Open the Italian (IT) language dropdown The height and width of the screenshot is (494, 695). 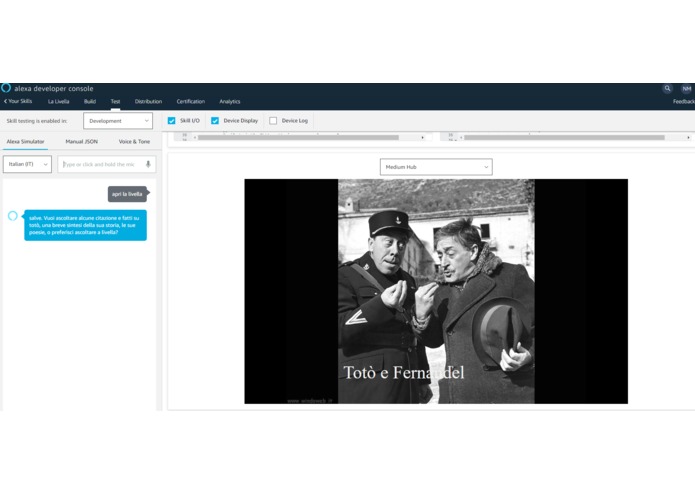(x=27, y=164)
